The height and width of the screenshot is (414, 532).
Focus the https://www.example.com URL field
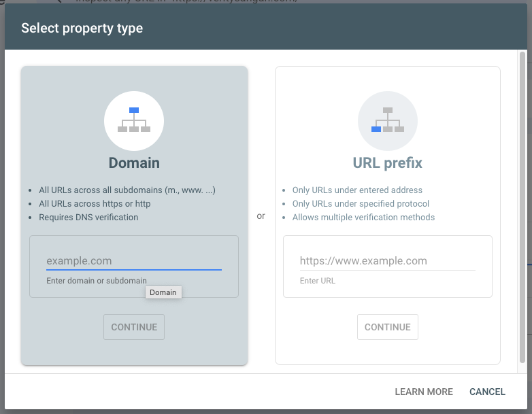point(387,261)
